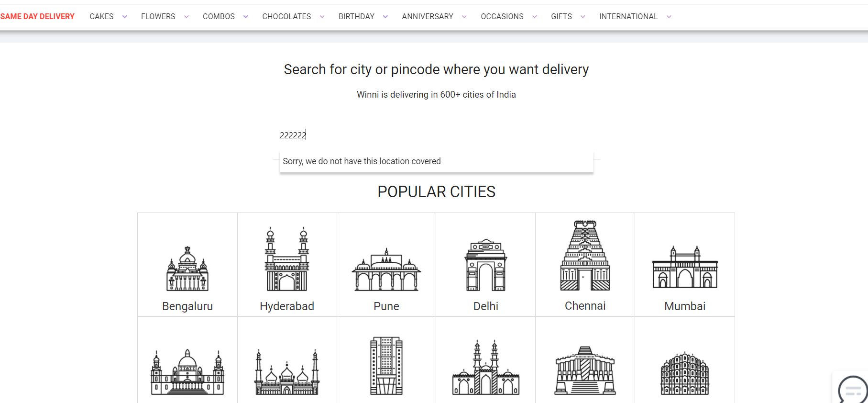The image size is (868, 403).
Task: Click the Victoria Memorial style city icon
Action: pyautogui.click(x=187, y=372)
